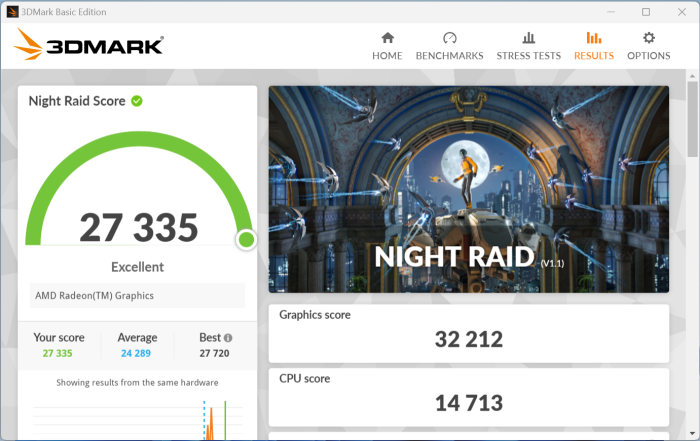Click the Average score value 24 289
The image size is (700, 441).
pyautogui.click(x=136, y=354)
